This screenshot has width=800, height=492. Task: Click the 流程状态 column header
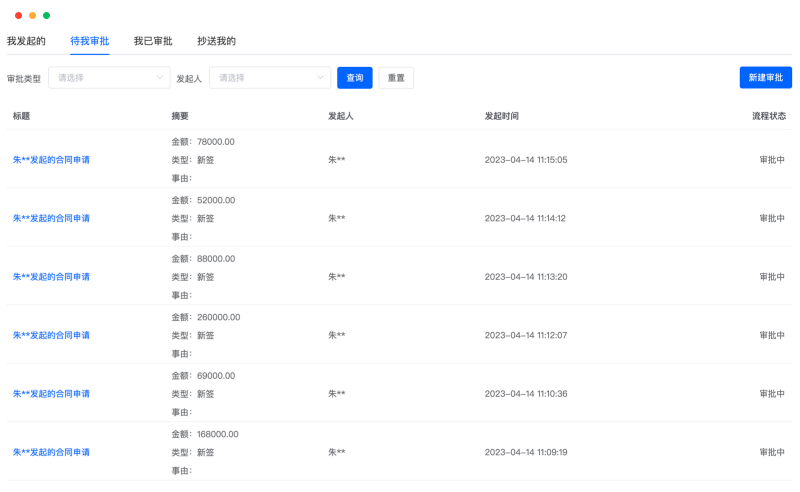pyautogui.click(x=769, y=116)
